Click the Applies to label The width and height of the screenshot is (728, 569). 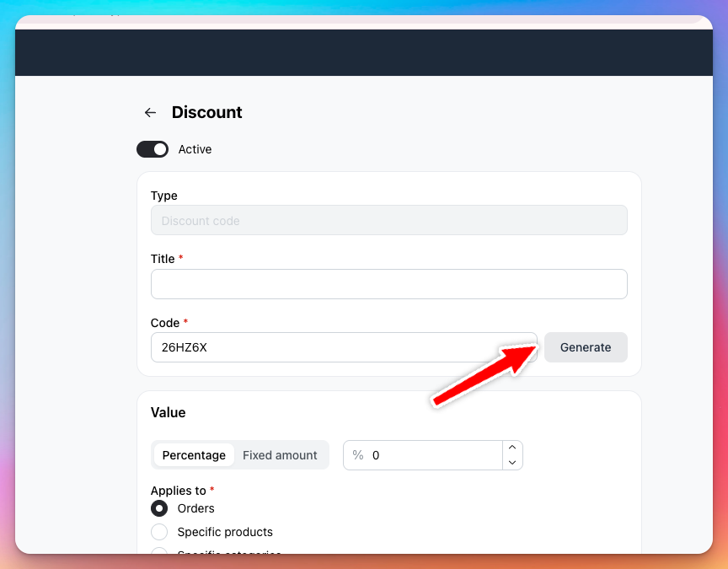click(x=178, y=491)
